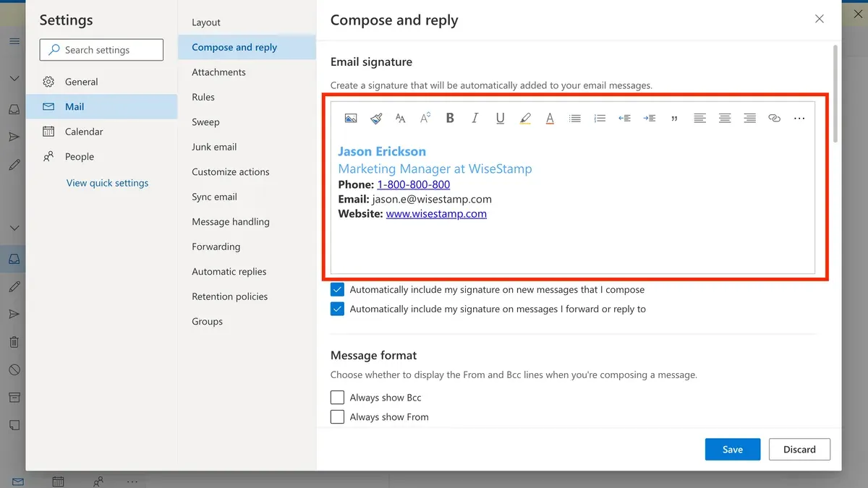Viewport: 868px width, 488px height.
Task: Open Groups settings
Action: point(247,322)
